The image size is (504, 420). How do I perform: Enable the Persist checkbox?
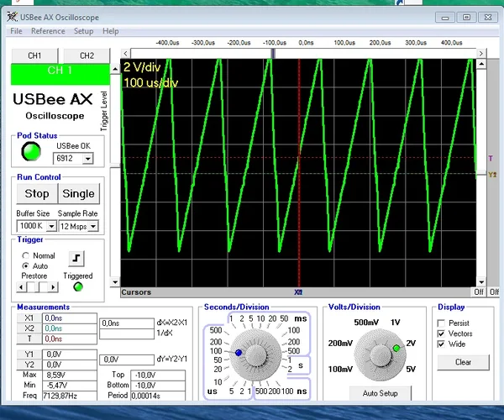click(441, 323)
